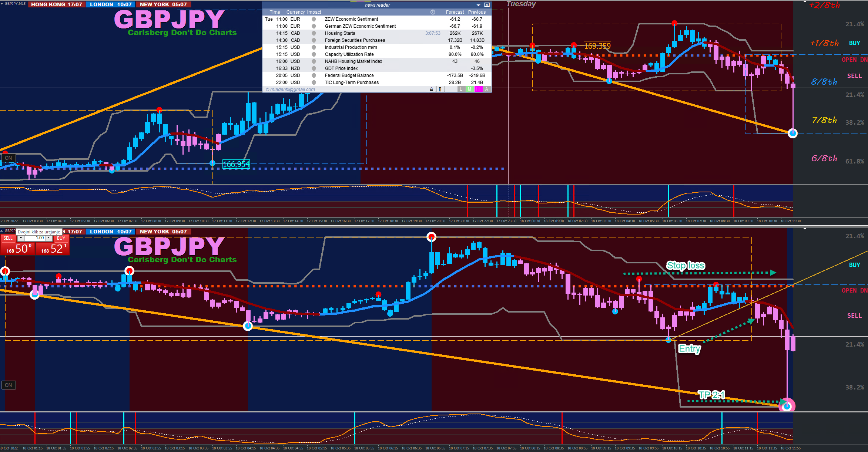
Task: Toggle medium impact news filter M
Action: pyautogui.click(x=469, y=89)
